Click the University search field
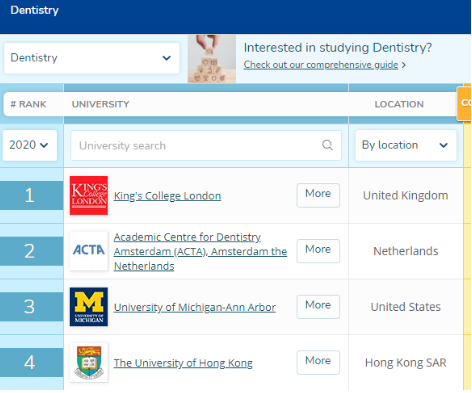Image resolution: width=472 pixels, height=393 pixels. [x=206, y=145]
